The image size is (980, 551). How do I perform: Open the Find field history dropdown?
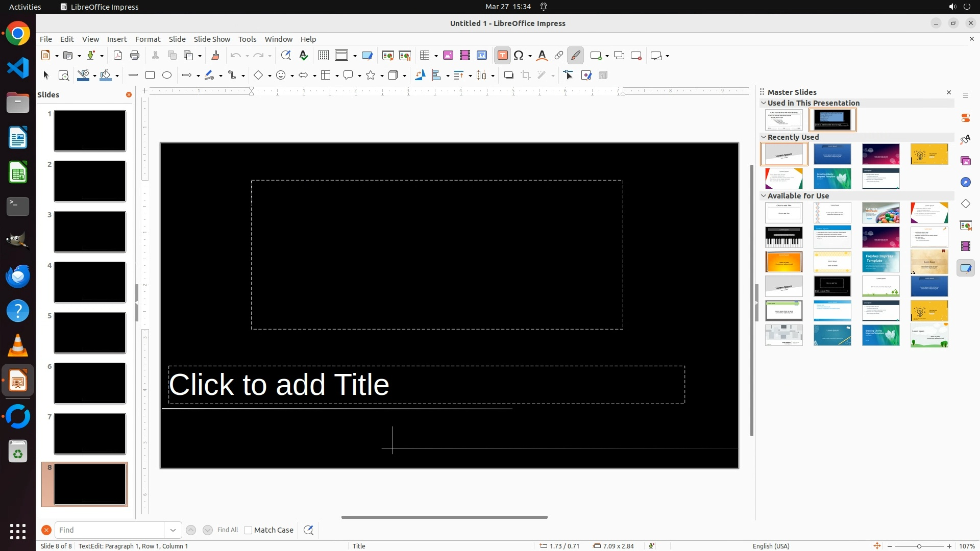[173, 530]
